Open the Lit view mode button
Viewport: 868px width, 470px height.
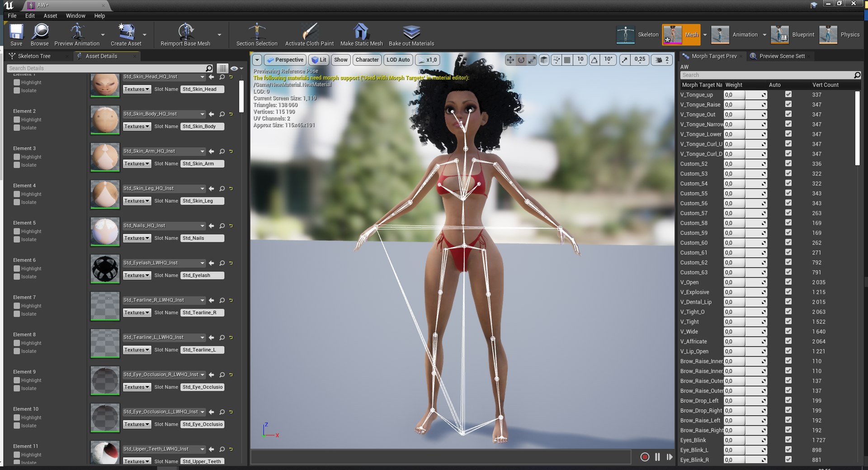319,60
